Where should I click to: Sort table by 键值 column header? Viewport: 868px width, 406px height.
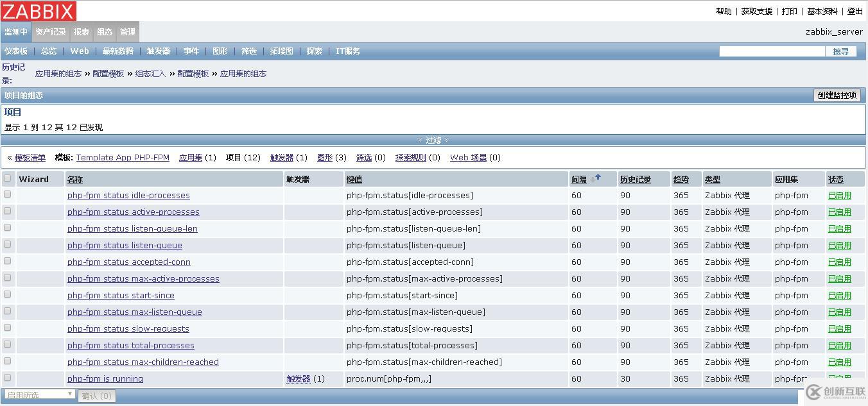click(x=354, y=180)
